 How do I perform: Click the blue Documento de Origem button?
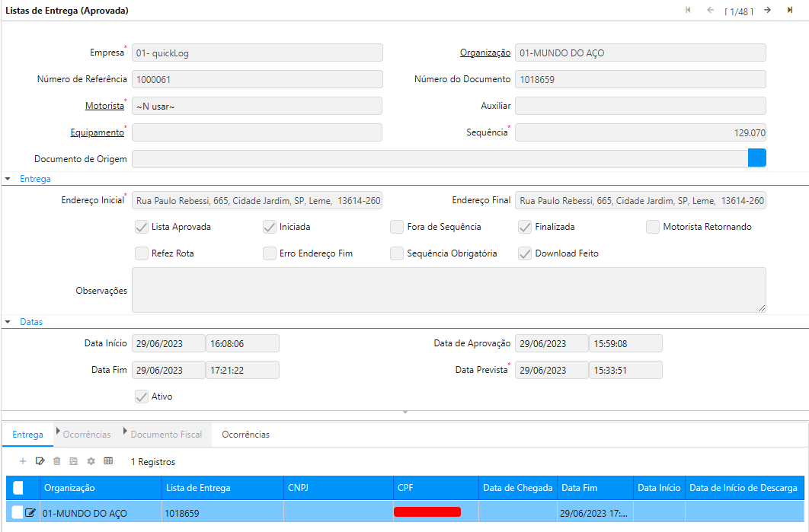tap(756, 158)
